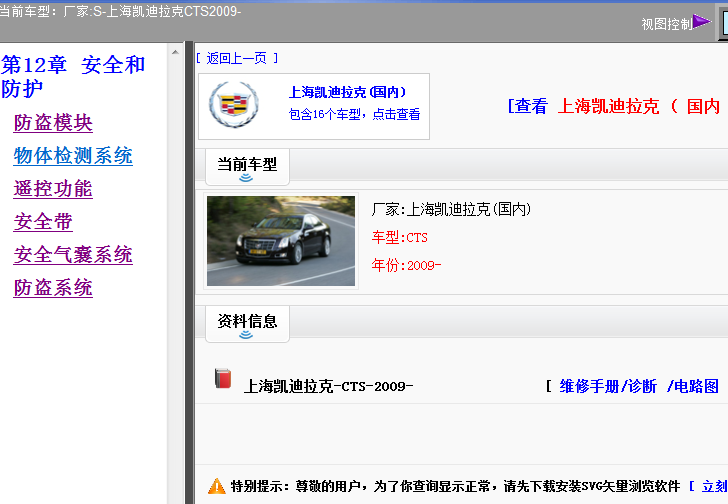The width and height of the screenshot is (728, 504).
Task: Open the 资料信息 tab
Action: pos(247,323)
